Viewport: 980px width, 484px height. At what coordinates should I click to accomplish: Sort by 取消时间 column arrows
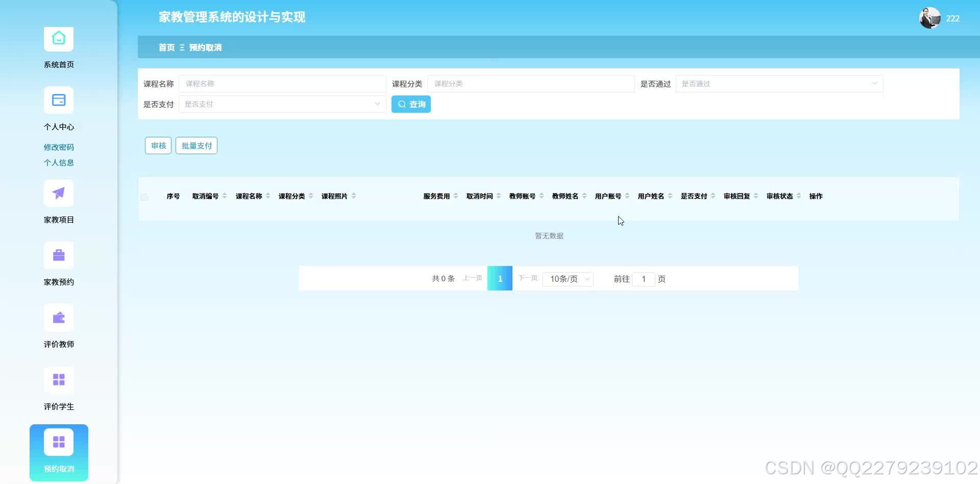tap(499, 196)
